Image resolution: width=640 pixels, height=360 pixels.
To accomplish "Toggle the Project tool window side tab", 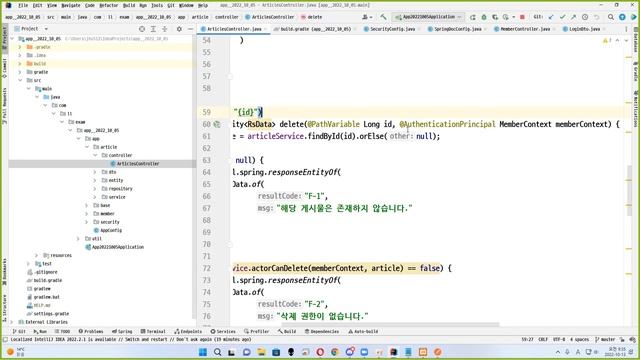I will pyautogui.click(x=4, y=37).
